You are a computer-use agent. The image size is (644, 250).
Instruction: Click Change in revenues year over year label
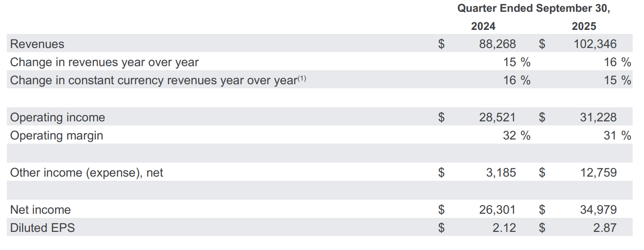(x=104, y=62)
